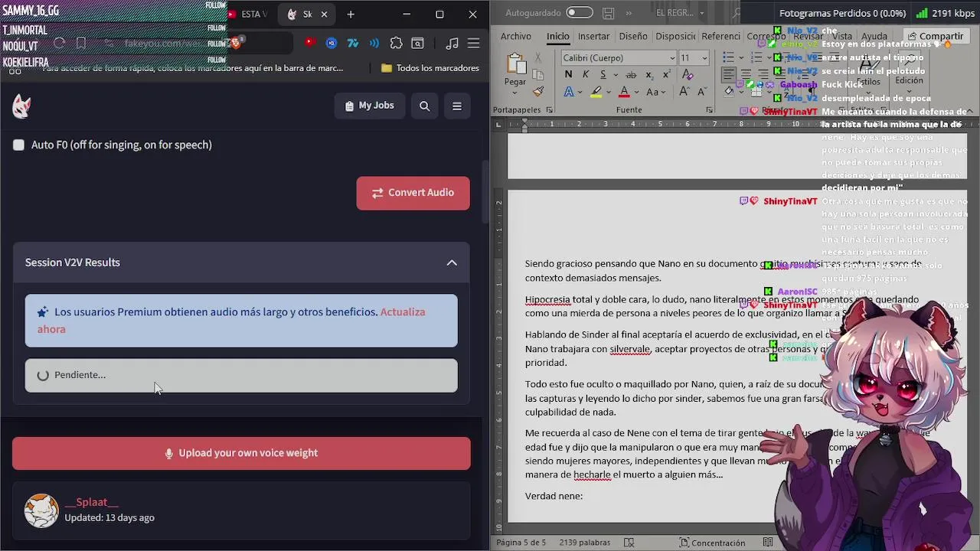980x551 pixels.
Task: Open the My Jobs button
Action: (370, 106)
